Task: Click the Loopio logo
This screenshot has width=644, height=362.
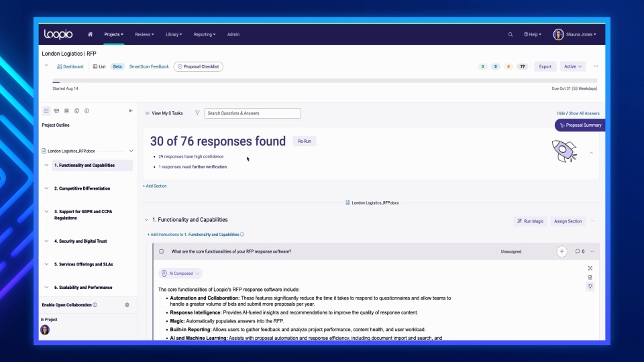Action: pos(58,34)
